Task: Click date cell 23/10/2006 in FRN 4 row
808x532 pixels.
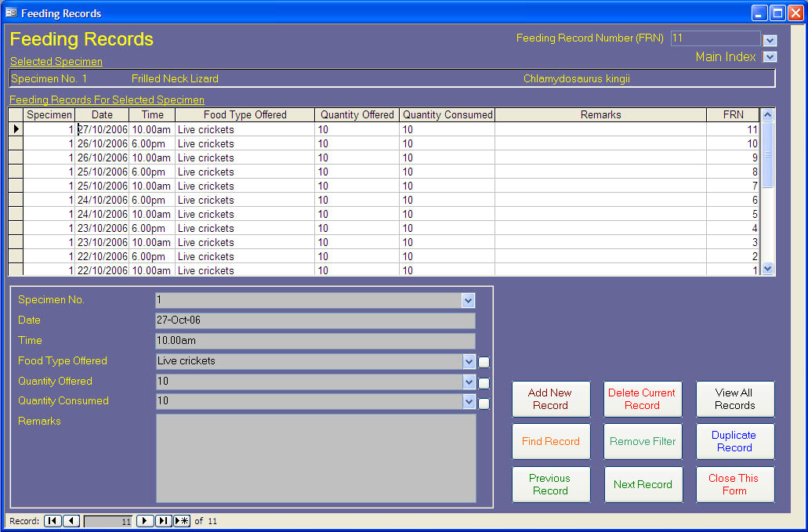Action: (102, 228)
